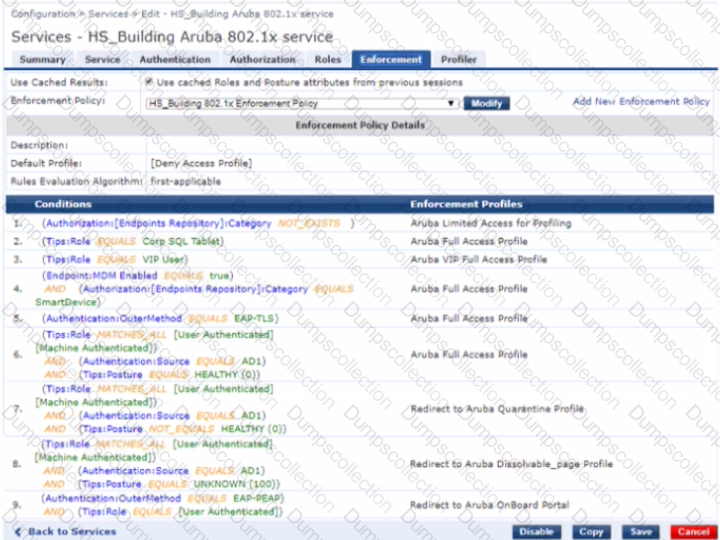720x540 pixels.
Task: Switch to the Service tab
Action: tap(102, 60)
